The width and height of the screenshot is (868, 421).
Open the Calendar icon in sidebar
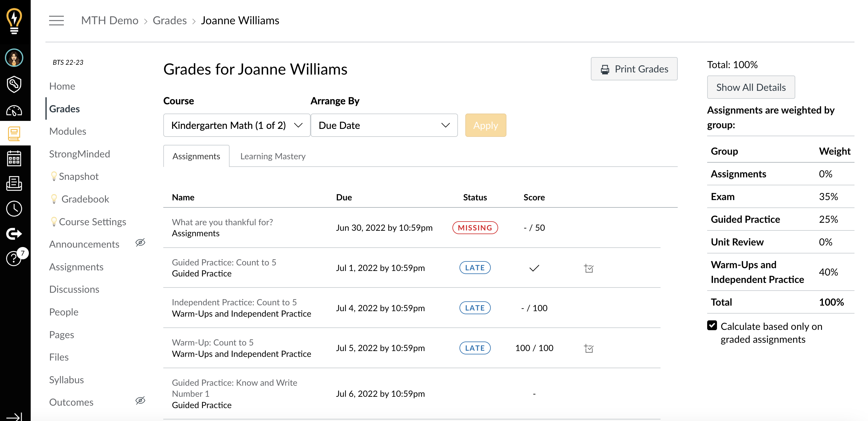(14, 158)
